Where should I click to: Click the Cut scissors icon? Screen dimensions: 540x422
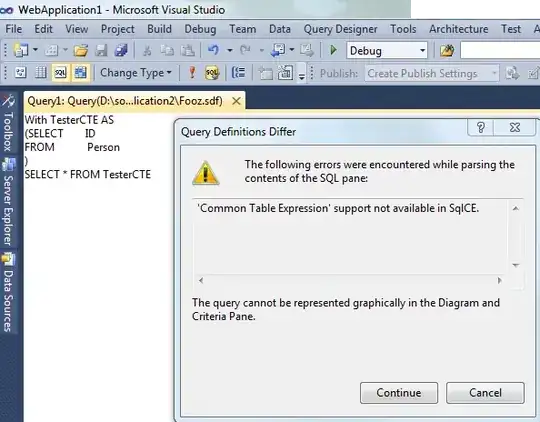(x=147, y=51)
